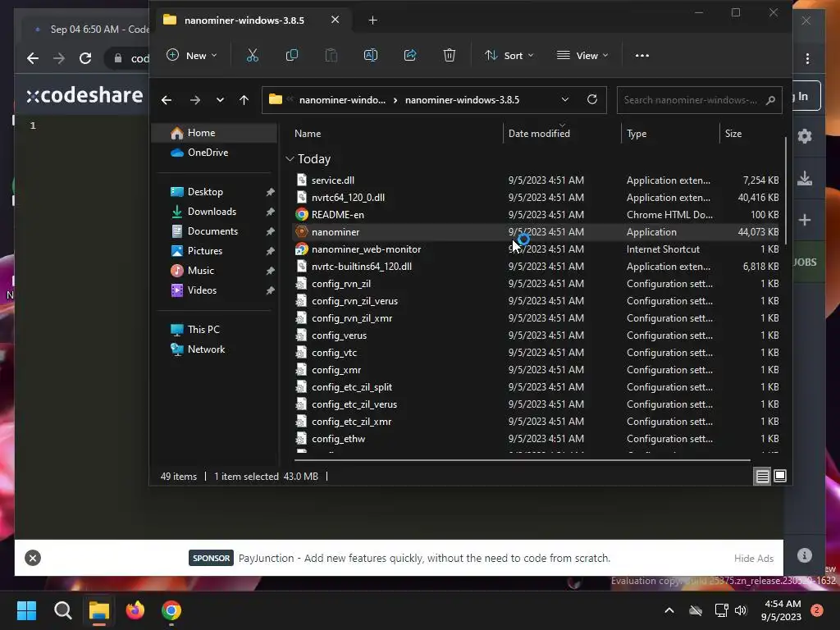840x630 pixels.
Task: Go back in the codeshare browser
Action: tap(33, 58)
